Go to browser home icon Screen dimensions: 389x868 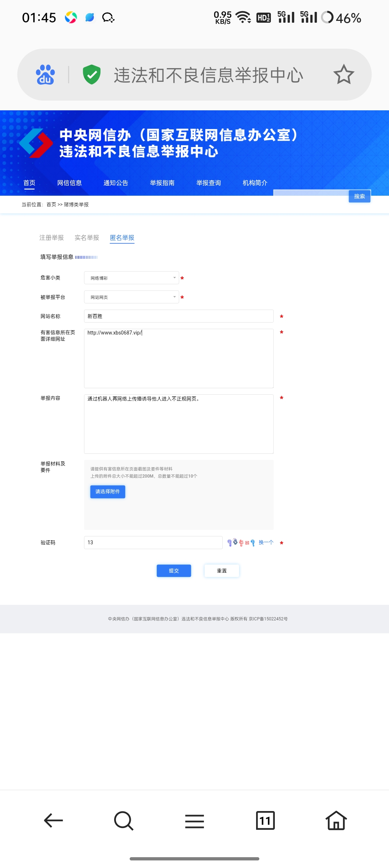point(336,820)
